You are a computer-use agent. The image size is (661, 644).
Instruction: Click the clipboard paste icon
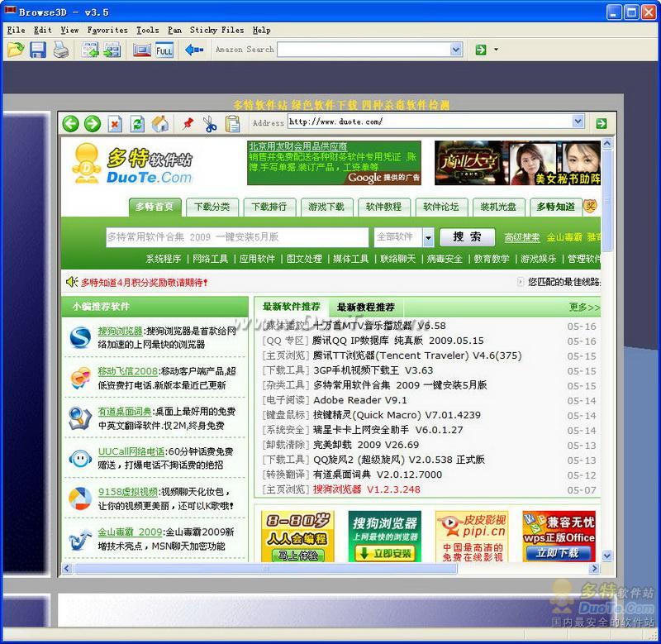(x=232, y=124)
